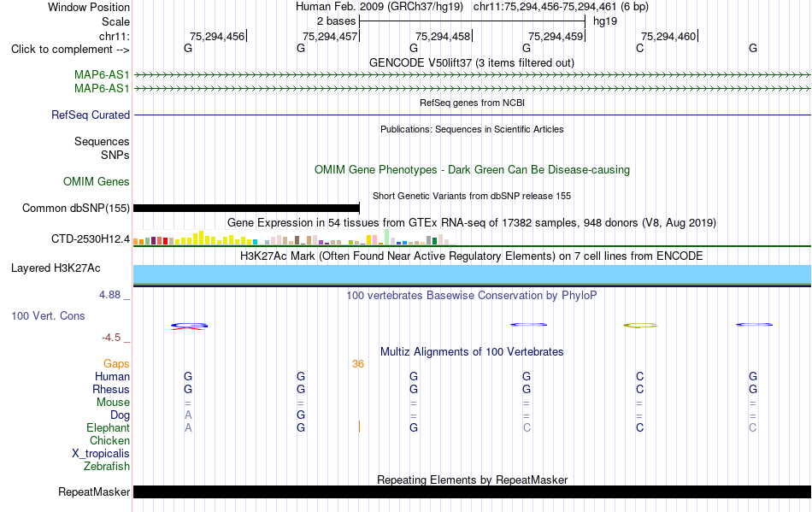Click Dog's 'A' base in first column
Image resolution: width=812 pixels, height=512 pixels.
click(x=188, y=415)
